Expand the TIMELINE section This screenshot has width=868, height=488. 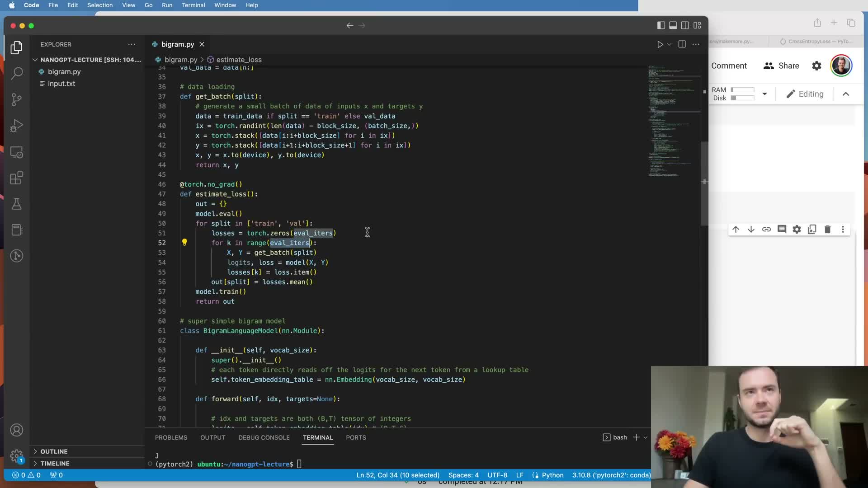(55, 463)
